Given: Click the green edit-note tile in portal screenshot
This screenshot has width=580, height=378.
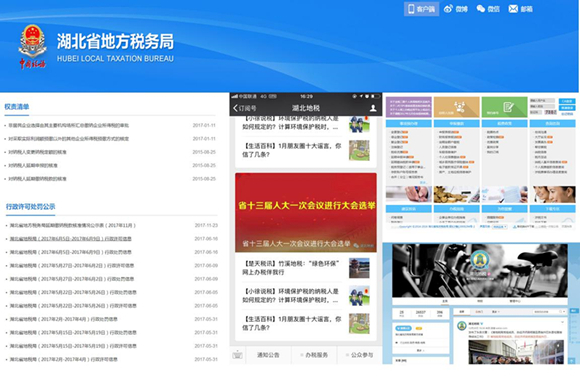Looking at the screenshot, I should pos(505,107).
